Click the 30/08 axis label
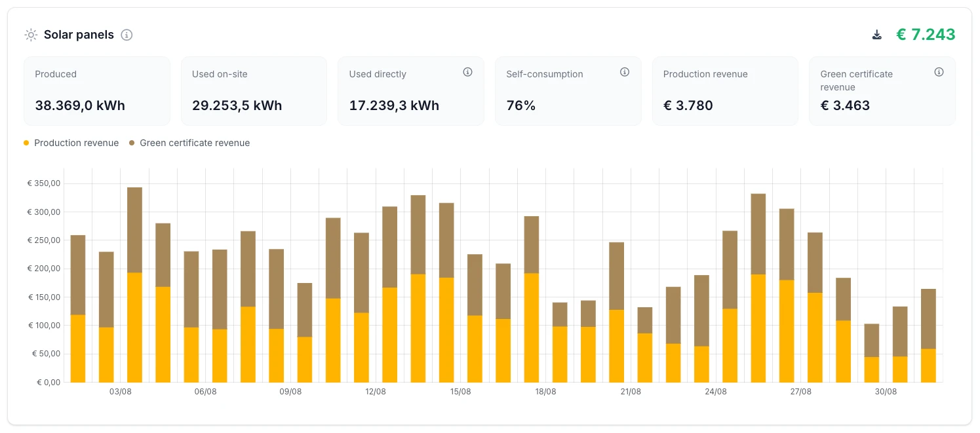 pos(886,392)
